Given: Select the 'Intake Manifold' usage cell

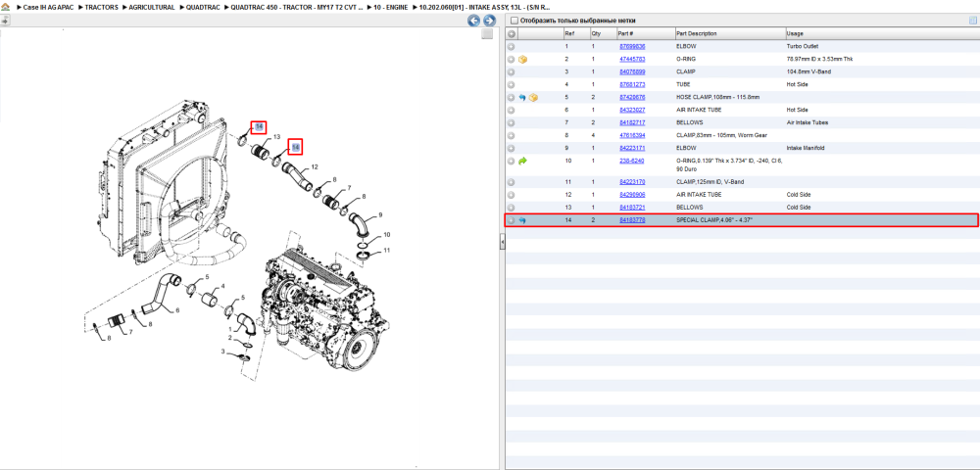Looking at the screenshot, I should point(805,148).
